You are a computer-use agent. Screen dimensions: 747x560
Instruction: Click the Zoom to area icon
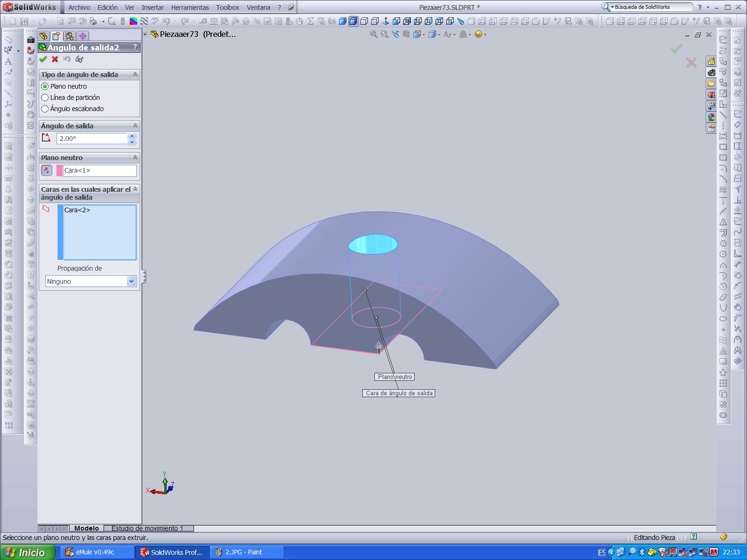(384, 34)
